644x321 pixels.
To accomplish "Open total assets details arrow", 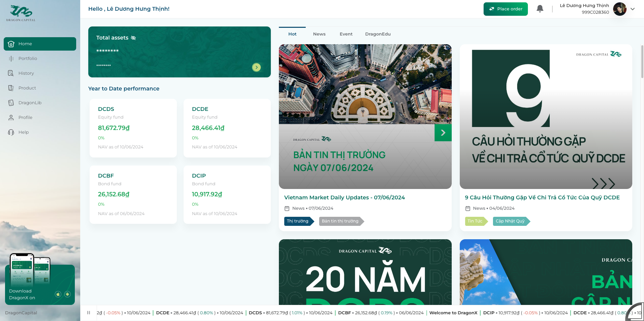I will [256, 67].
